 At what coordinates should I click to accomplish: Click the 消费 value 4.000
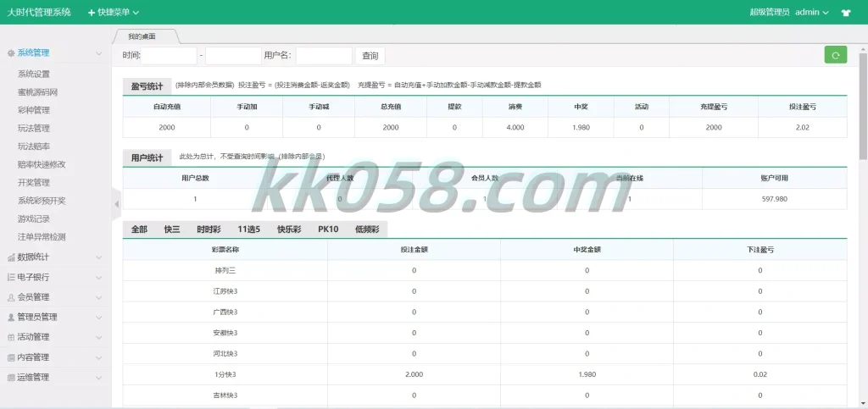[515, 127]
